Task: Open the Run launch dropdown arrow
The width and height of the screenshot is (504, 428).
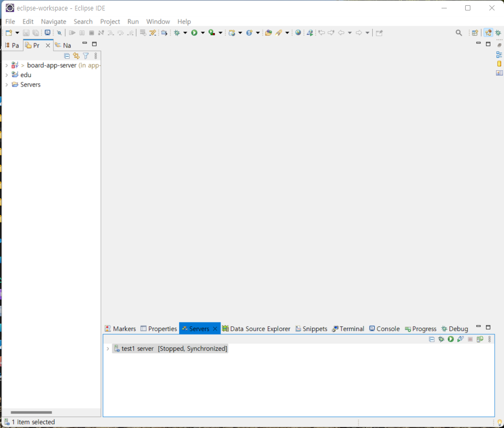Action: pyautogui.click(x=203, y=33)
